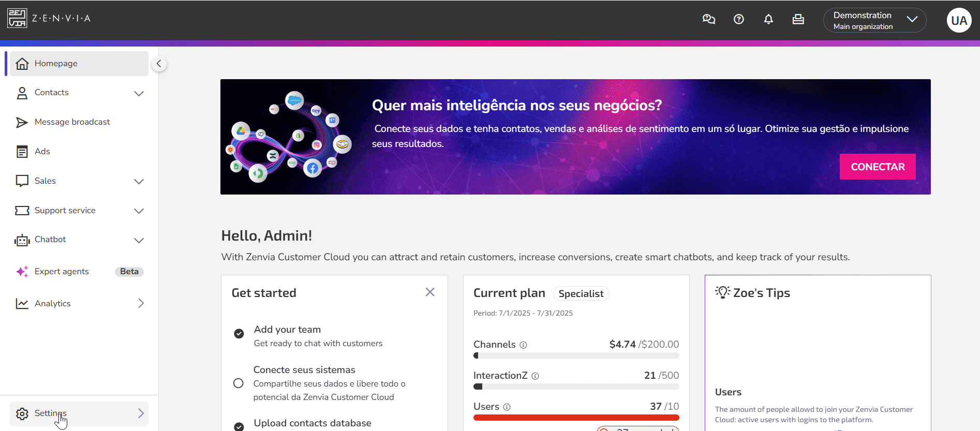Click the $4.74 /$200.00 channels value

[x=644, y=345]
